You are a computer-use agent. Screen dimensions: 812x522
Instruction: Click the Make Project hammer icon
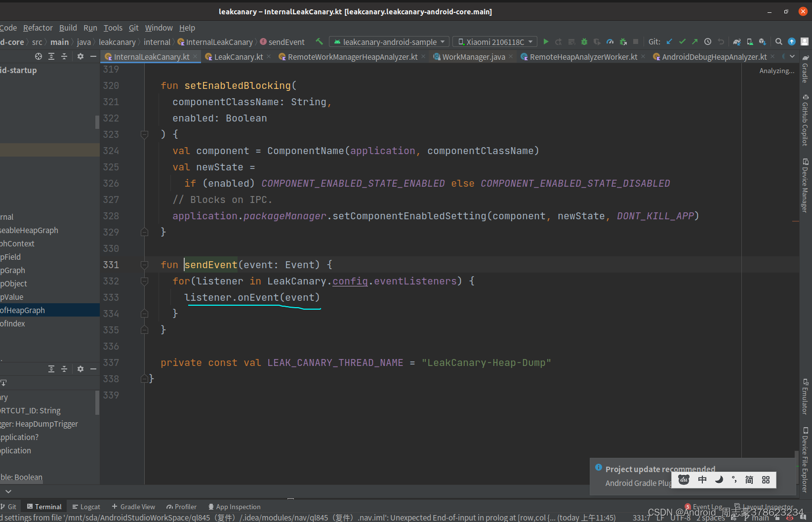pyautogui.click(x=319, y=42)
